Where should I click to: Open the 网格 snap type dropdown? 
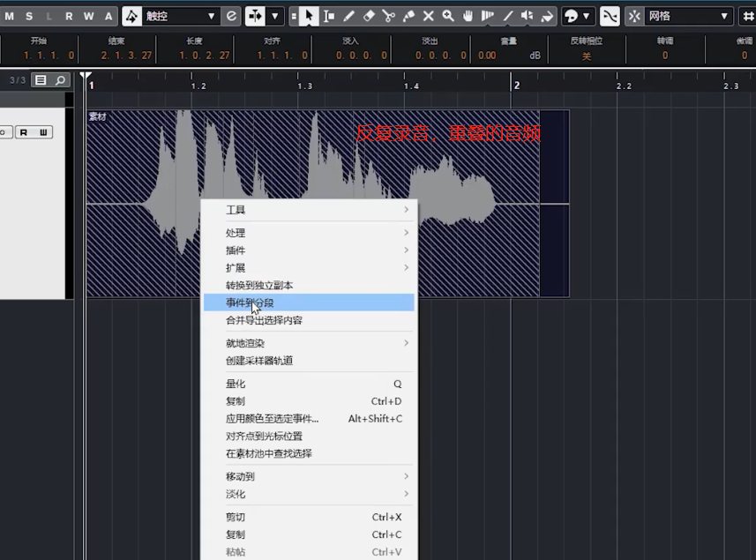(x=687, y=17)
